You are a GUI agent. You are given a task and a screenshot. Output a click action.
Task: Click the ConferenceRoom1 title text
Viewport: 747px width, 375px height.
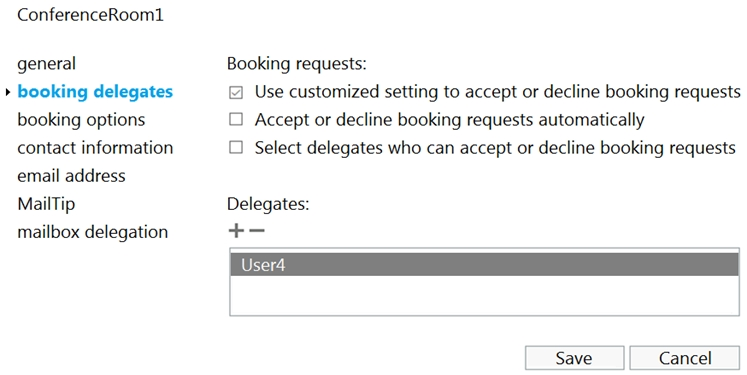(x=91, y=15)
